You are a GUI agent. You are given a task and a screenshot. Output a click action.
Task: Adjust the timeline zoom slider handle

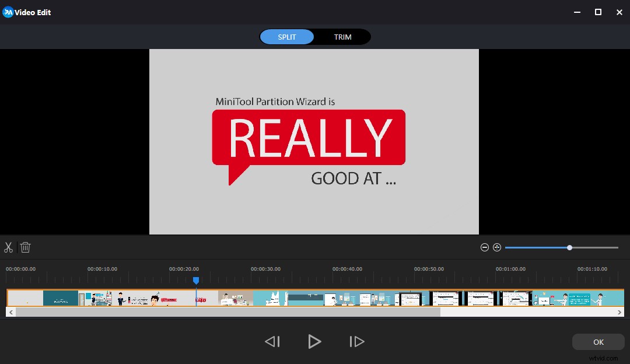tap(569, 247)
